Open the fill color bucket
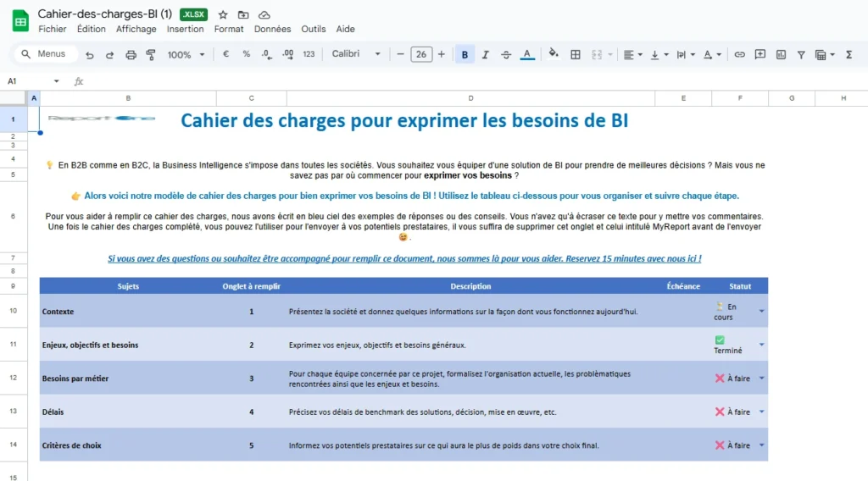 553,53
